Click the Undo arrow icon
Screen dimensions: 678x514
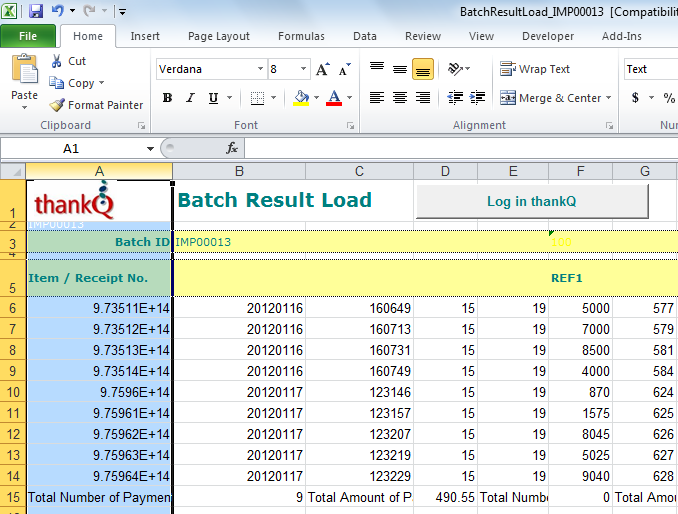(x=58, y=10)
